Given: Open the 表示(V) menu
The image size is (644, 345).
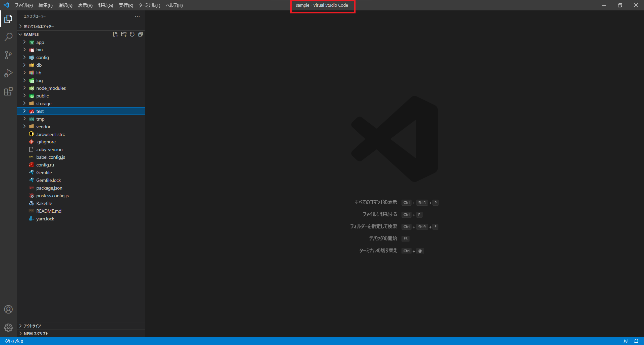Looking at the screenshot, I should pyautogui.click(x=85, y=5).
